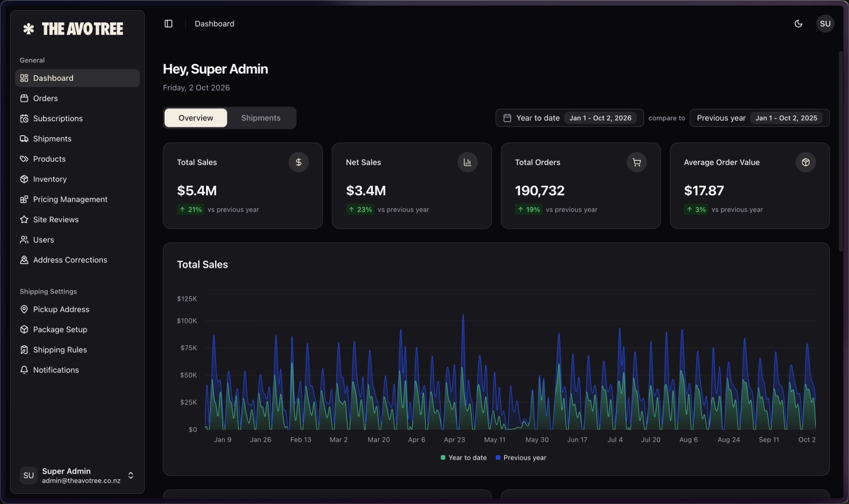Click the Avo Tree asterisk logo
Image resolution: width=849 pixels, height=504 pixels.
tap(28, 29)
